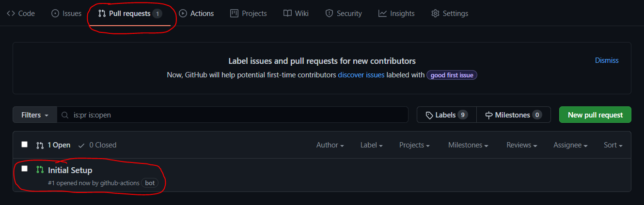
Task: Click the Projects board icon
Action: pyautogui.click(x=234, y=14)
